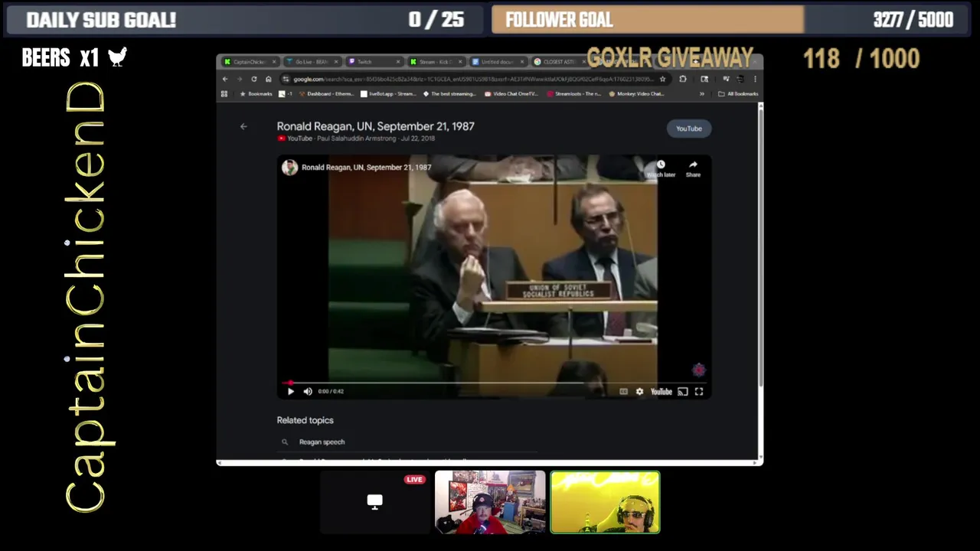The width and height of the screenshot is (980, 551).
Task: Toggle closed captions on the video
Action: 623,391
